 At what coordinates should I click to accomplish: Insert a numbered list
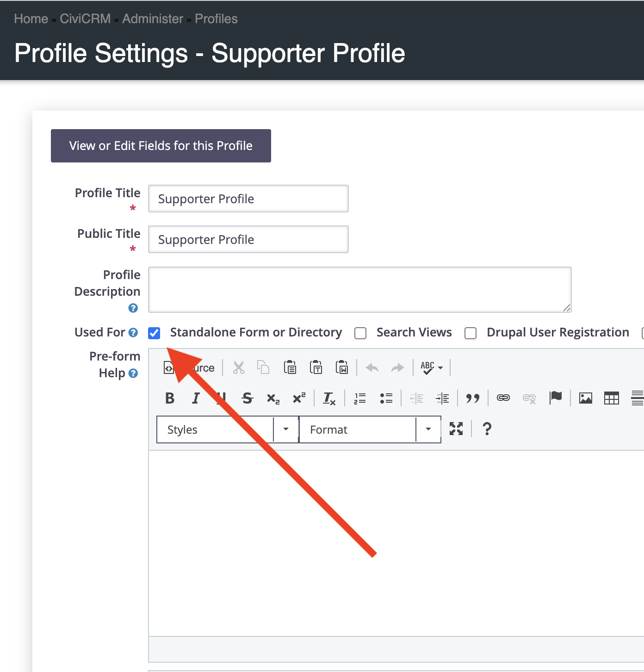click(360, 398)
